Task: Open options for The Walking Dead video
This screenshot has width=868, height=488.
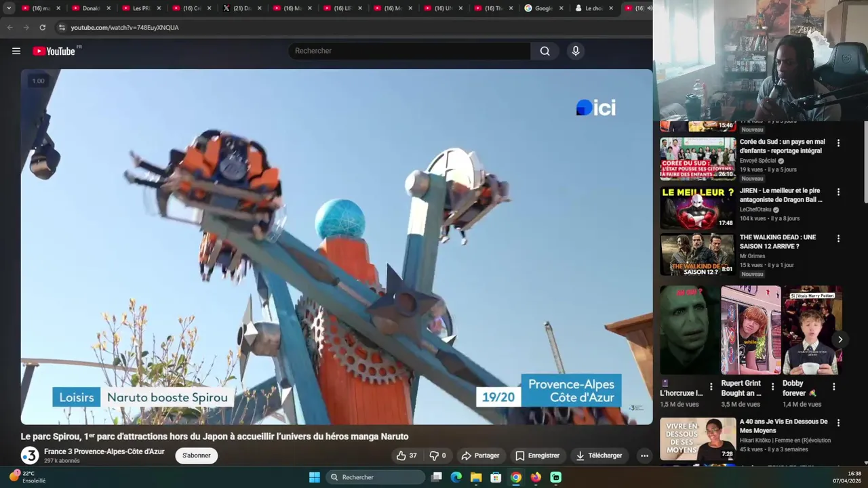Action: click(x=838, y=239)
